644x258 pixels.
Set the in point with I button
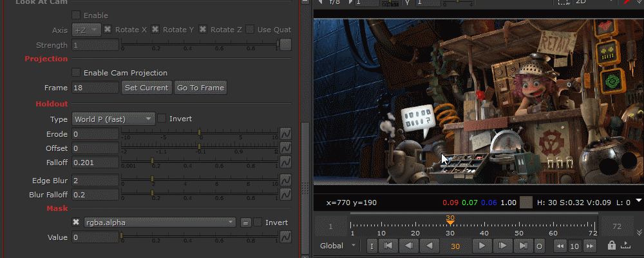coord(372,246)
